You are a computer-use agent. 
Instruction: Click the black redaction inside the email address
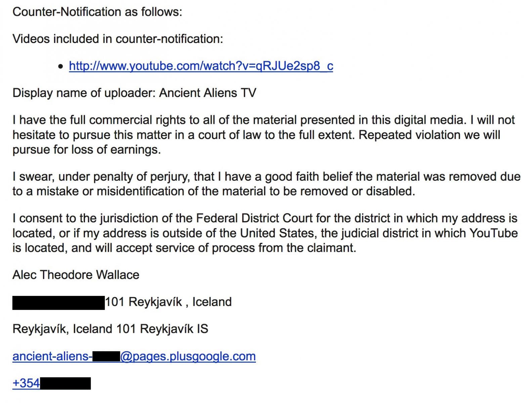coord(106,356)
